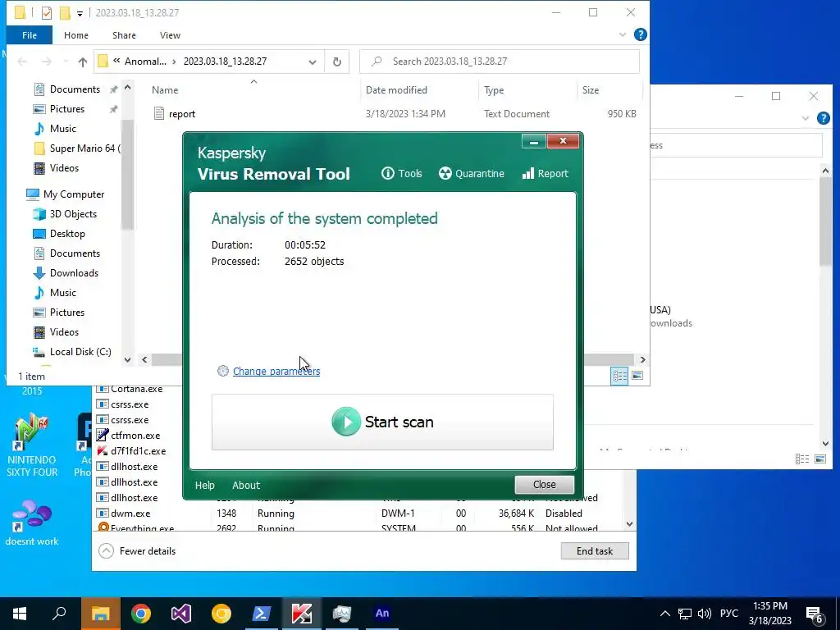The height and width of the screenshot is (630, 840).
Task: Switch to Kaspersky in the taskbar
Action: 302,614
